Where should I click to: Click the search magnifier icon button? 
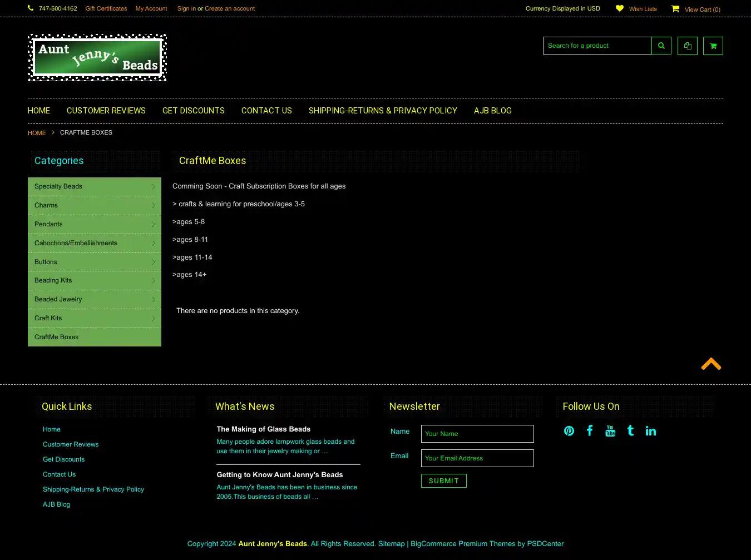(661, 46)
